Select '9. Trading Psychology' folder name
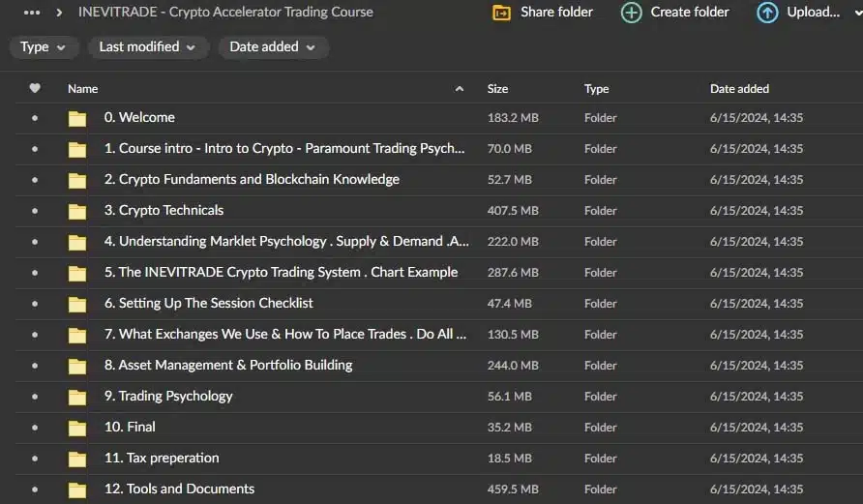The image size is (863, 504). click(168, 397)
